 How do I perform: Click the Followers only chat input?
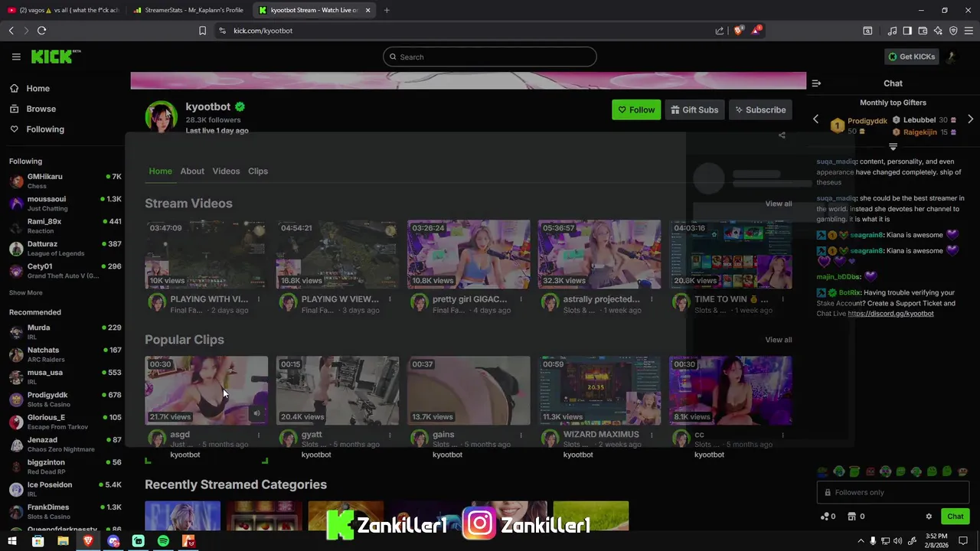tap(893, 492)
